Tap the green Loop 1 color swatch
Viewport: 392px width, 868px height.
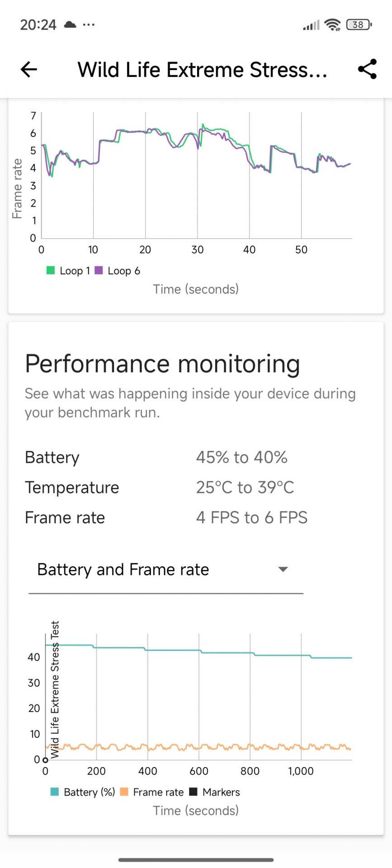pos(51,271)
